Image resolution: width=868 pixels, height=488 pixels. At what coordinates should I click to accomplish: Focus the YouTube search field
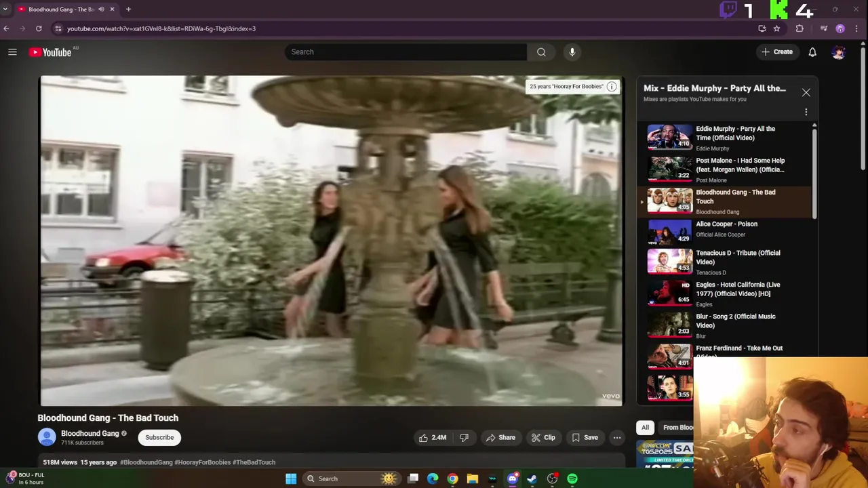(406, 52)
